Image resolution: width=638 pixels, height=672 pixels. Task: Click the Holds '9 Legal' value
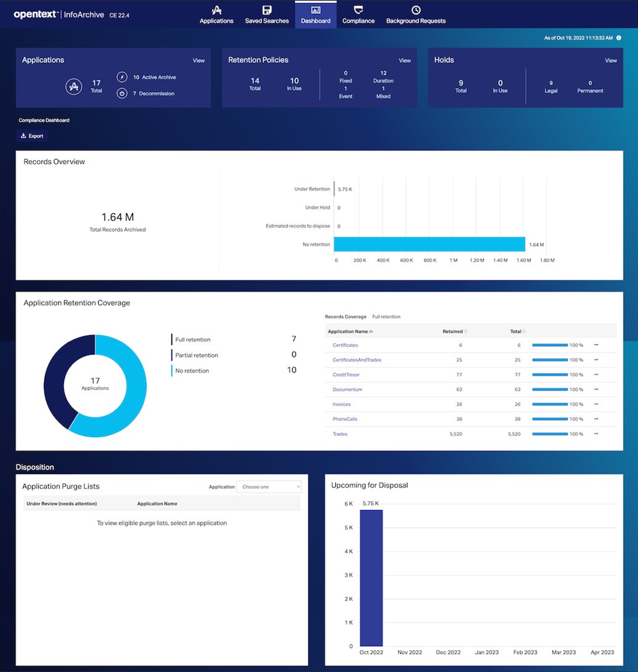coord(551,87)
